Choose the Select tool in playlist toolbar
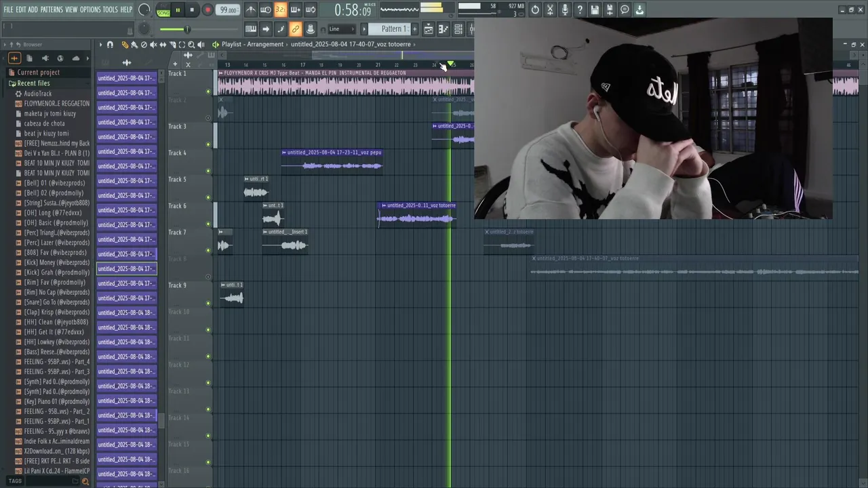 pyautogui.click(x=182, y=45)
